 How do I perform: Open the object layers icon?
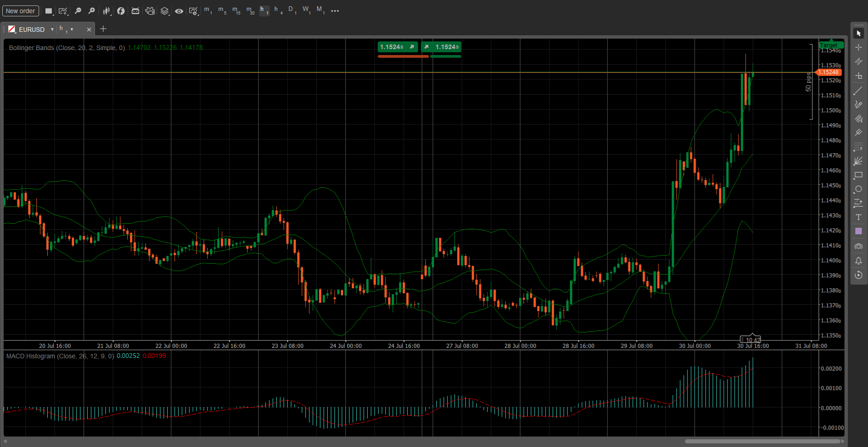[x=165, y=11]
